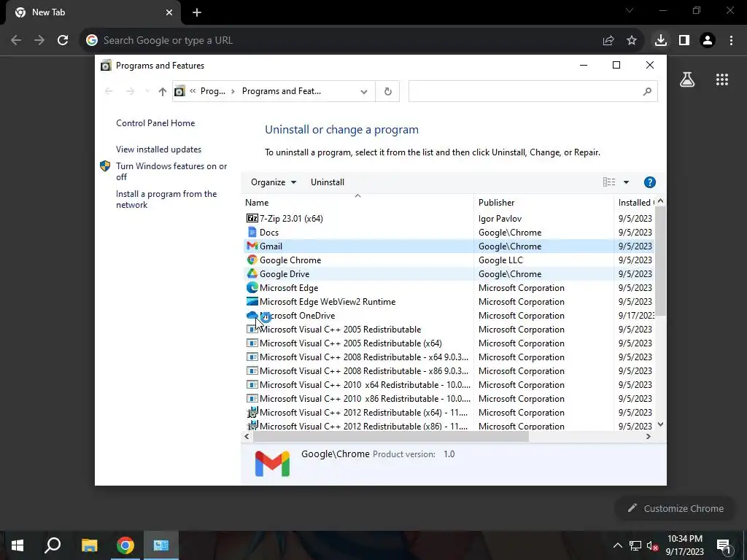Click Chrome icon in taskbar
Screen dimensions: 747x560
[x=125, y=545]
